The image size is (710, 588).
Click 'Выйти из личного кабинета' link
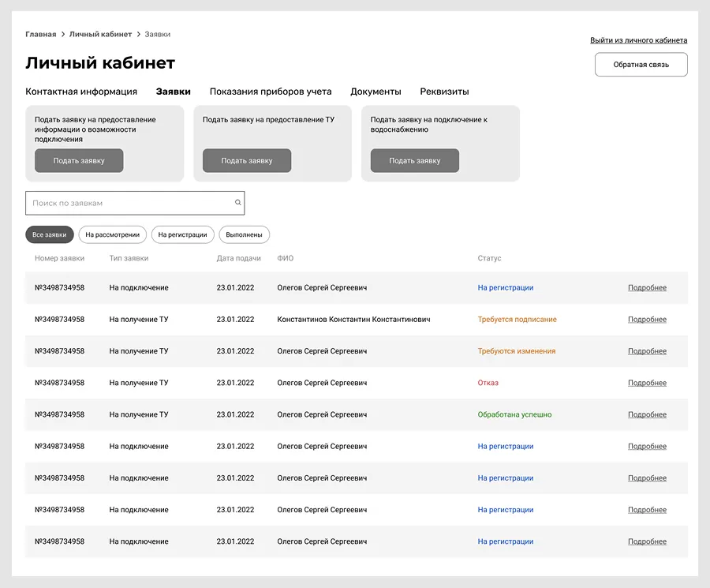coord(638,40)
